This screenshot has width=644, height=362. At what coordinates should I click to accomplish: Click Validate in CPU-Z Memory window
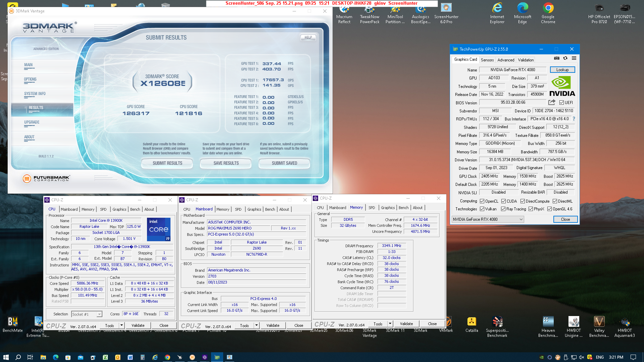[406, 324]
